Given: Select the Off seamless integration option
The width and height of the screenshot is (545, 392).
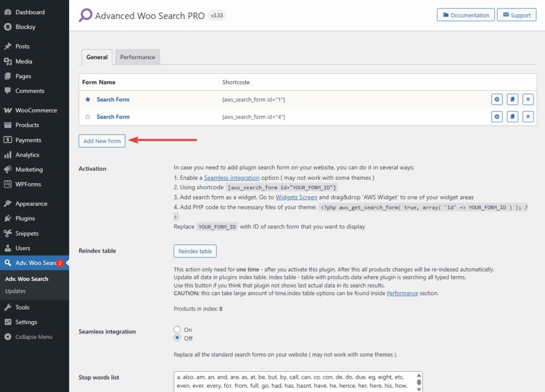Looking at the screenshot, I should point(177,338).
